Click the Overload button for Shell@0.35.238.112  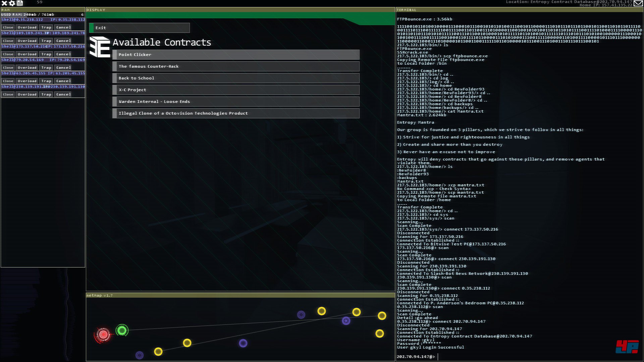point(27,27)
